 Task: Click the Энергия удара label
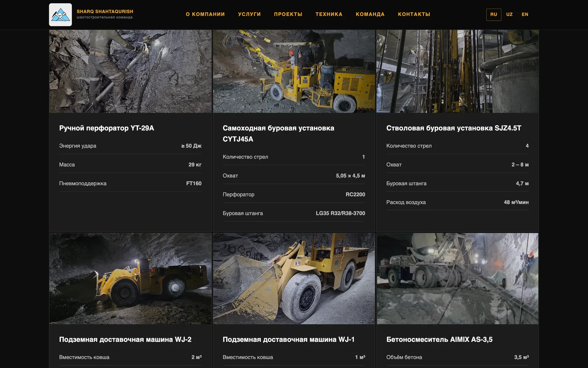(78, 146)
